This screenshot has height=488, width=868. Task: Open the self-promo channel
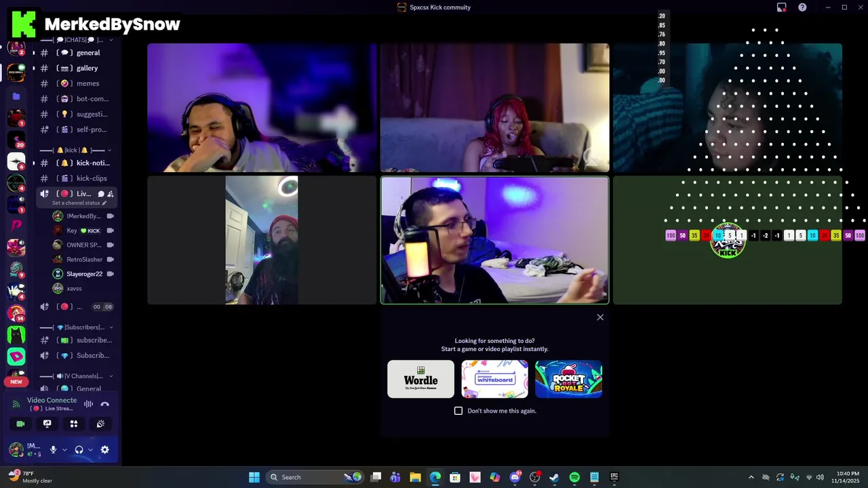(x=77, y=129)
